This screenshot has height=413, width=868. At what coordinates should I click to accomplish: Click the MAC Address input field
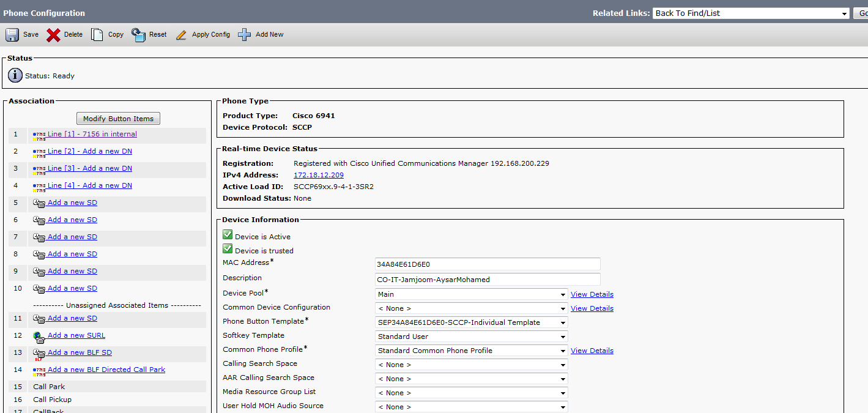487,264
